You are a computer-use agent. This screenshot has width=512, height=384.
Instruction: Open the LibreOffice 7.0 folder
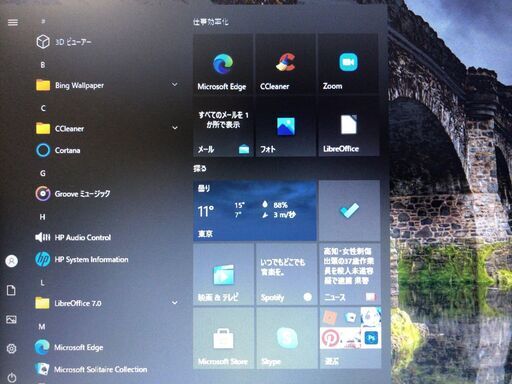pyautogui.click(x=107, y=303)
